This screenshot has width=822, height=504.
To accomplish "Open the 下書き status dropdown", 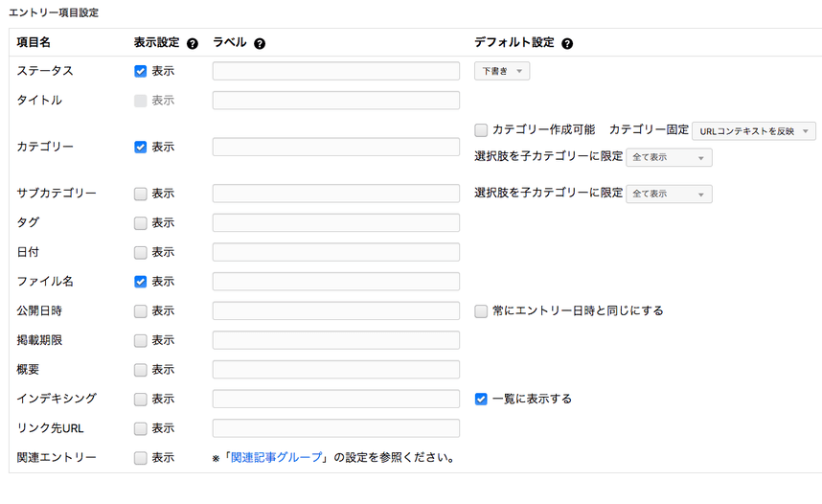I will click(502, 71).
